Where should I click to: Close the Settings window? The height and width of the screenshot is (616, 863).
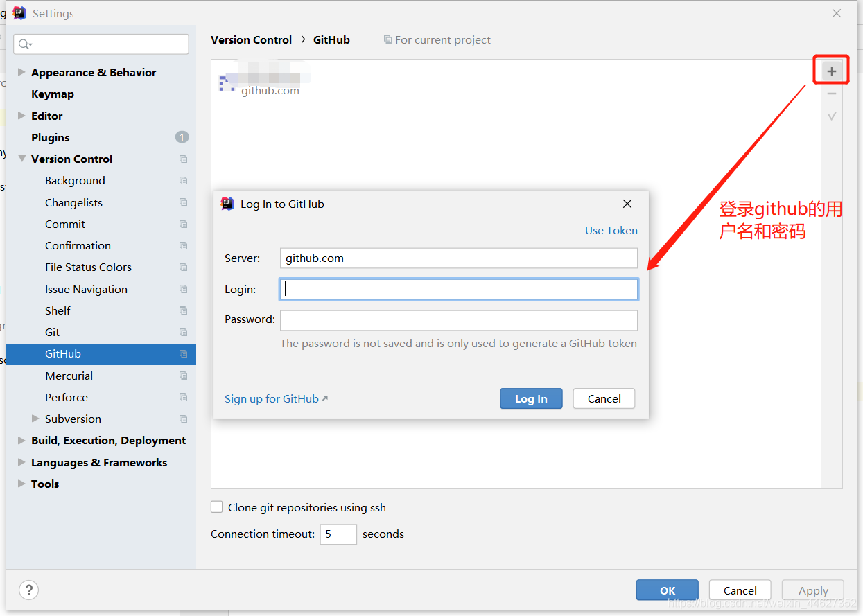pos(837,13)
